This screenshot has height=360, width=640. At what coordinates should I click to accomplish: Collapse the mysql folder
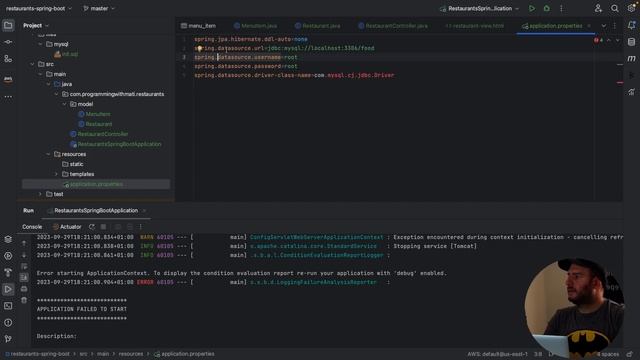40,44
